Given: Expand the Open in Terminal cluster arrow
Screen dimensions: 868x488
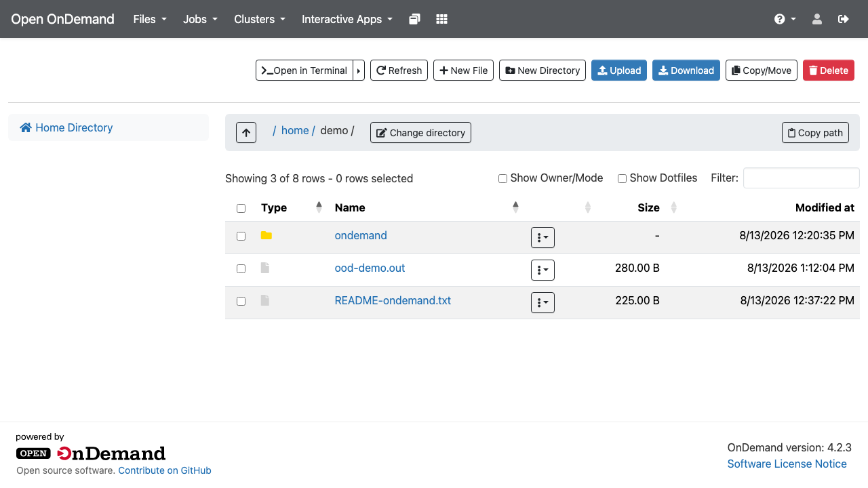Looking at the screenshot, I should pos(359,70).
